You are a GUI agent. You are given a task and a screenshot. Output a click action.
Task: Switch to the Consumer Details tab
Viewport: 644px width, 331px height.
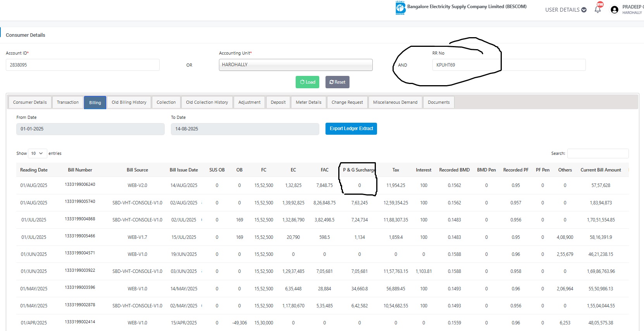pyautogui.click(x=30, y=102)
